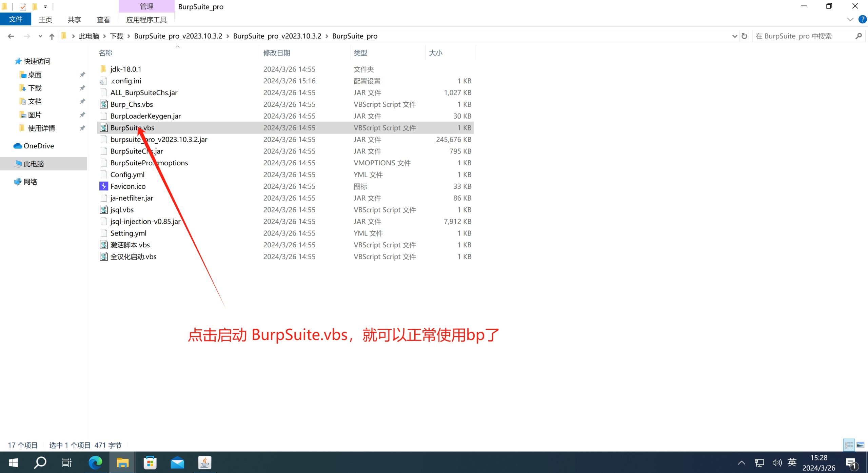This screenshot has height=473, width=868.
Task: Select the .config.ini file icon
Action: point(103,81)
